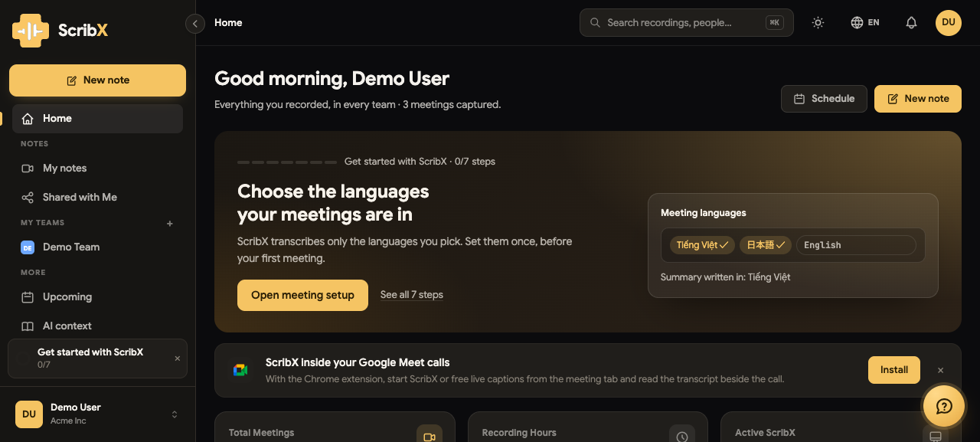This screenshot has height=442, width=980.
Task: Open Shared with Me section
Action: pos(97,198)
